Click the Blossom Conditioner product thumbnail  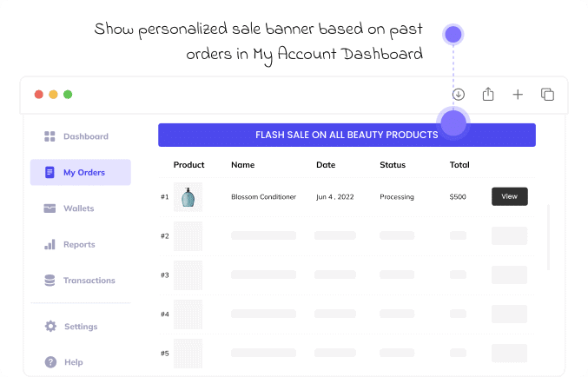point(188,197)
